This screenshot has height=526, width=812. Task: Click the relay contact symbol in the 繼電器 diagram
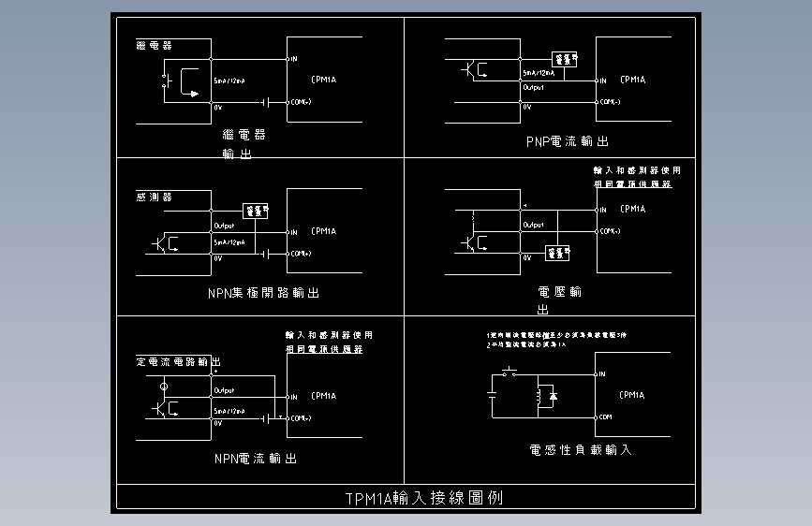166,80
